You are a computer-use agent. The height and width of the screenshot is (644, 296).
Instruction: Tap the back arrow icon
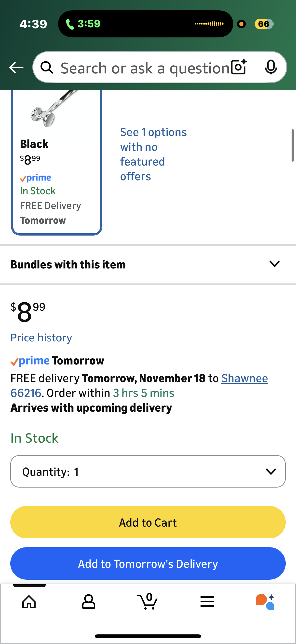tap(16, 68)
